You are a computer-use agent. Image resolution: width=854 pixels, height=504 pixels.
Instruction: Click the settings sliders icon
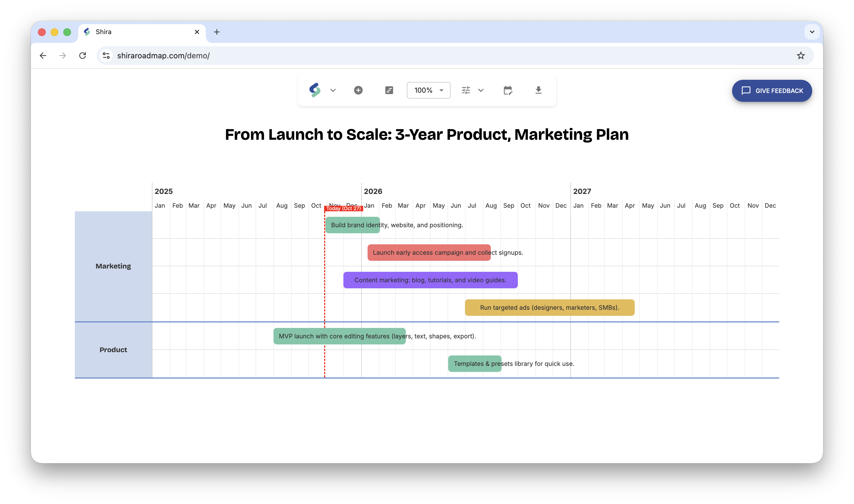coord(466,90)
